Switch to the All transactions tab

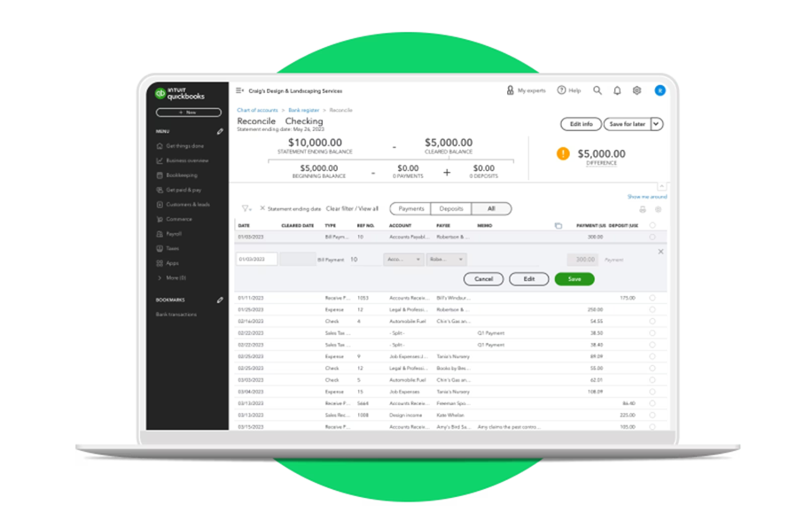point(493,209)
